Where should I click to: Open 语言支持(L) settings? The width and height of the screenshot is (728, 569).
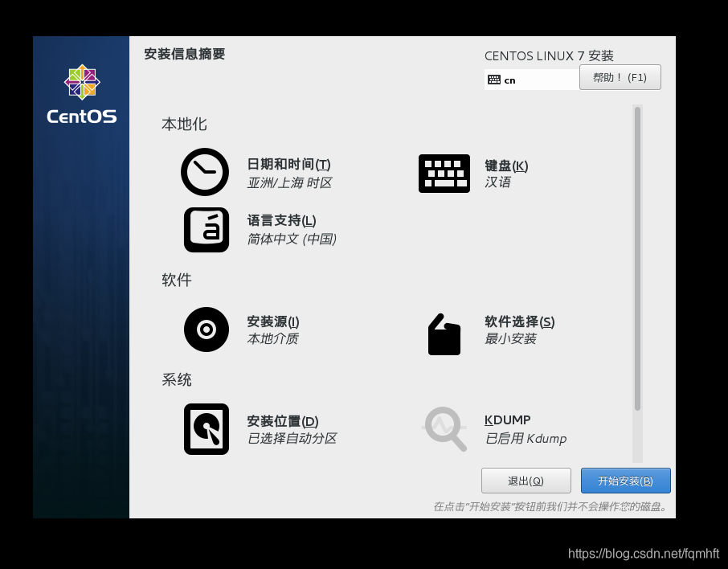(x=281, y=221)
